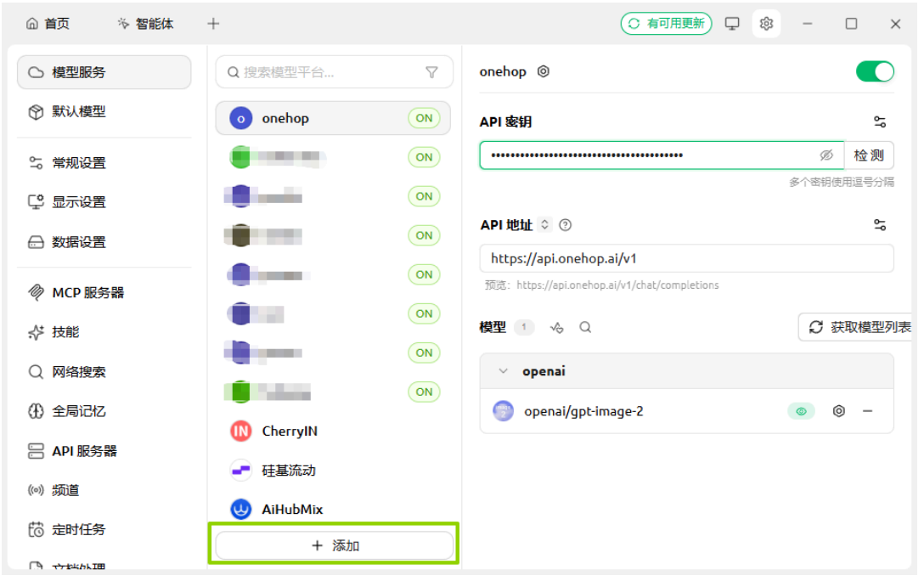Click the API 服务器 server icon

(36, 453)
